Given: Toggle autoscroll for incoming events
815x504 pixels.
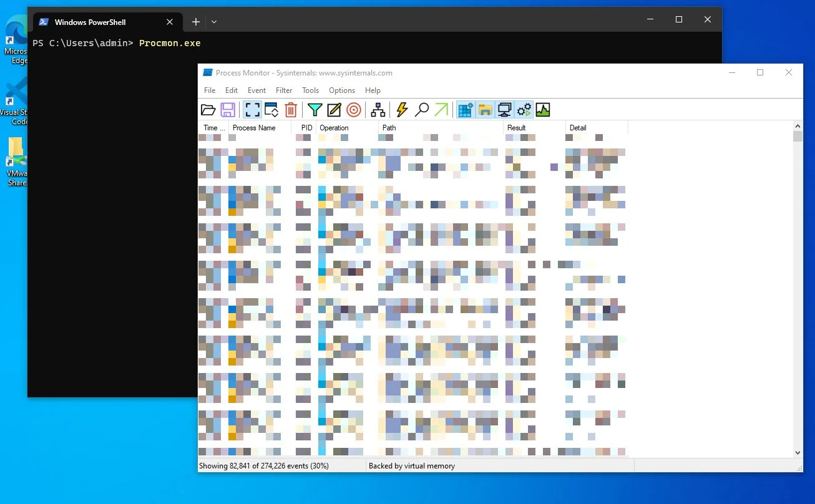Looking at the screenshot, I should pyautogui.click(x=271, y=109).
